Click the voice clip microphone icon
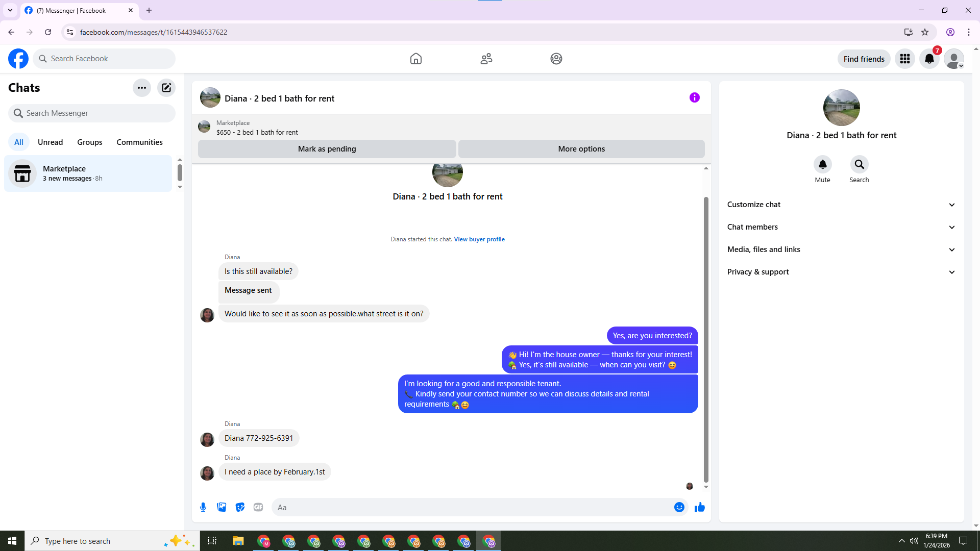 point(203,507)
